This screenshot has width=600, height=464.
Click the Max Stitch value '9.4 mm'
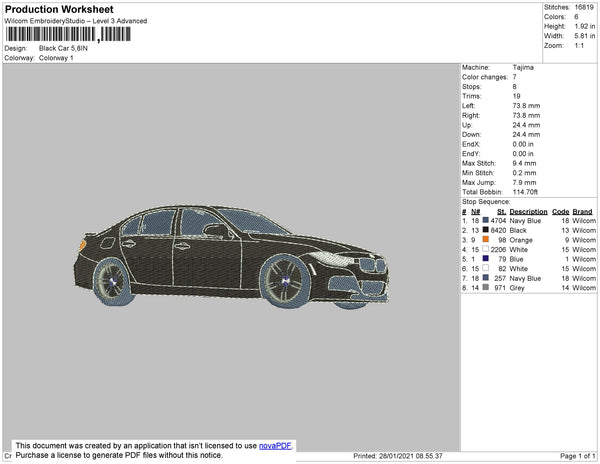pos(524,163)
